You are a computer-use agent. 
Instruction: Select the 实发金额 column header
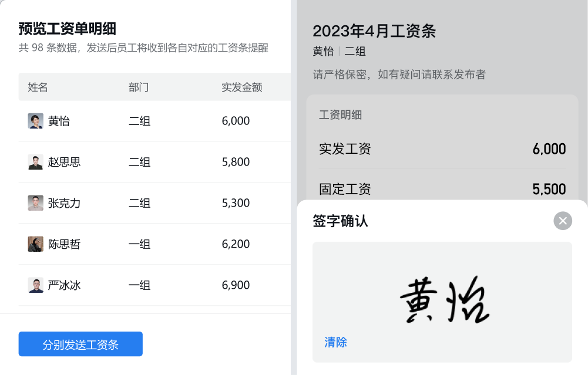click(x=242, y=87)
